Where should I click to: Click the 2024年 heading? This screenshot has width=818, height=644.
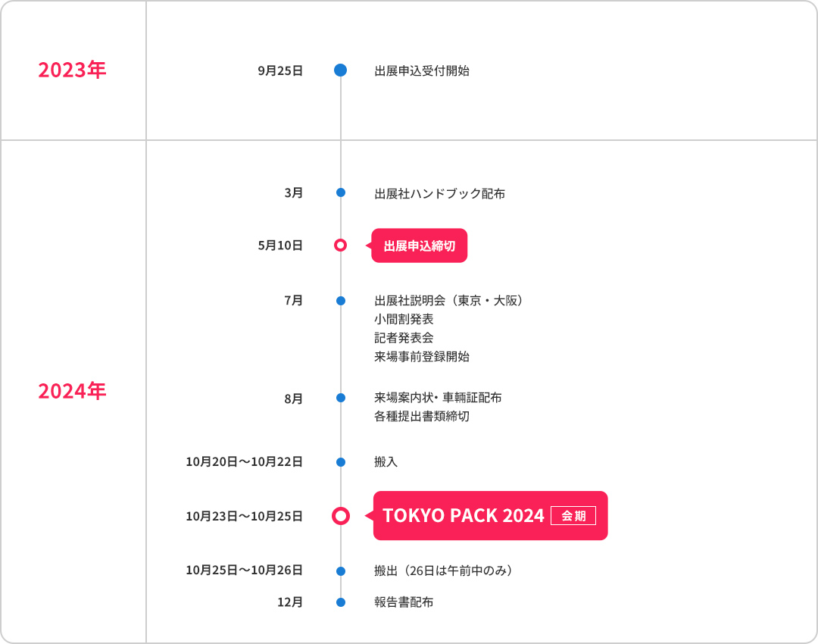[72, 391]
